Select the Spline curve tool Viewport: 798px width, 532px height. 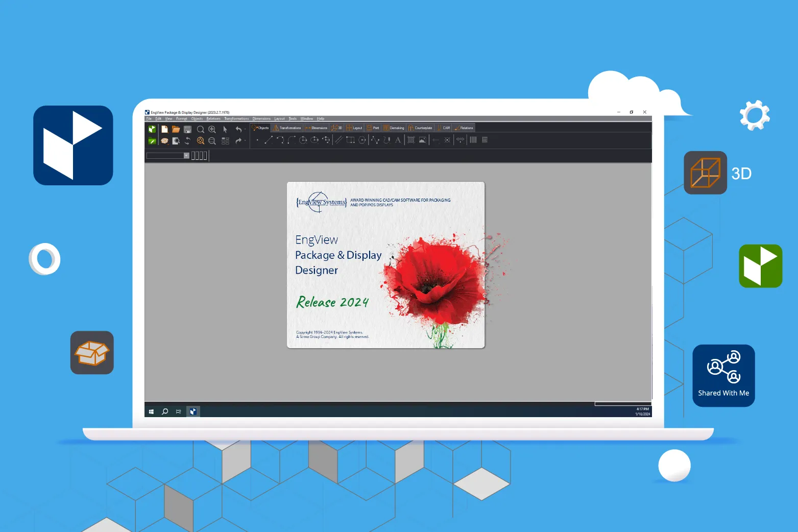pos(375,140)
